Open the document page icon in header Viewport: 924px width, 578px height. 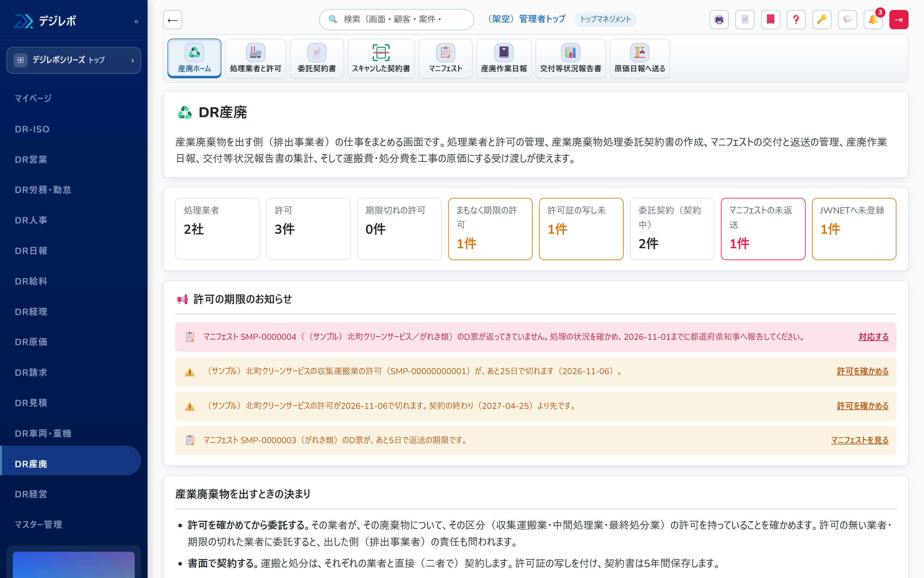coord(745,20)
